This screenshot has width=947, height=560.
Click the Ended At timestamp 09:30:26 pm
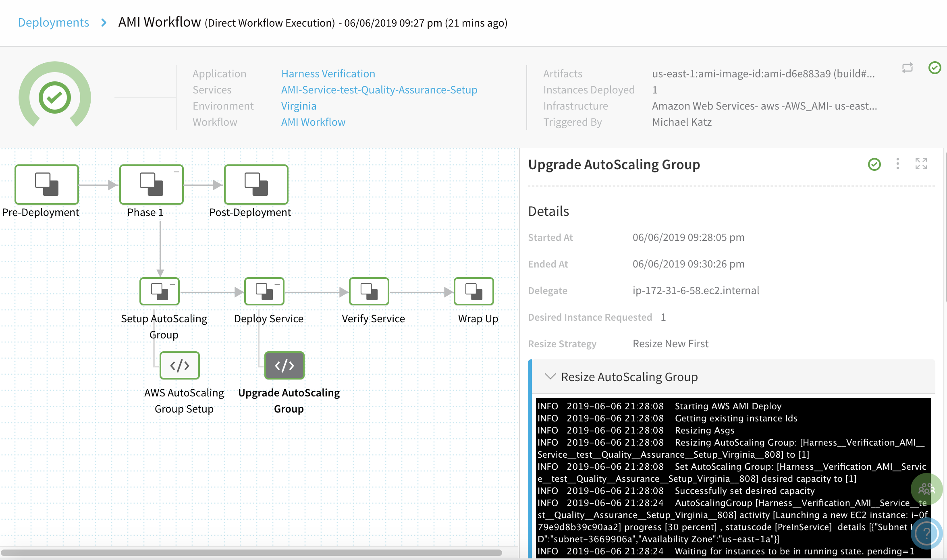[688, 263]
